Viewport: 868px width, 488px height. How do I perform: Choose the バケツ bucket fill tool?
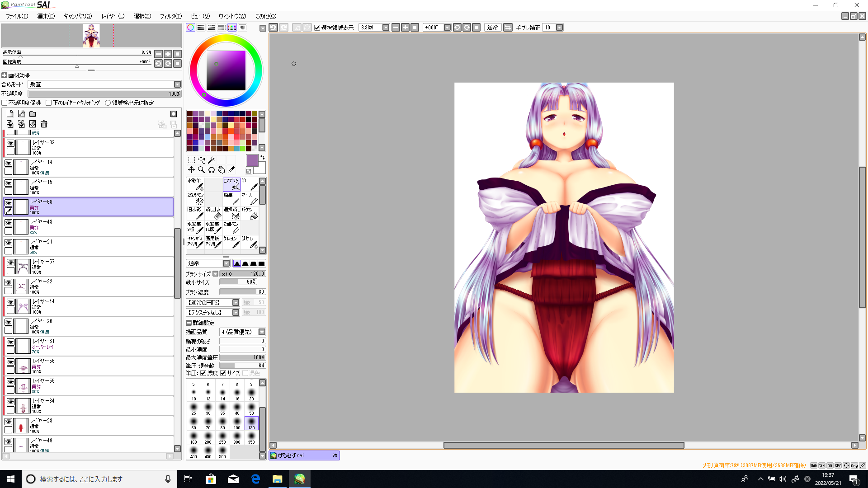point(250,213)
